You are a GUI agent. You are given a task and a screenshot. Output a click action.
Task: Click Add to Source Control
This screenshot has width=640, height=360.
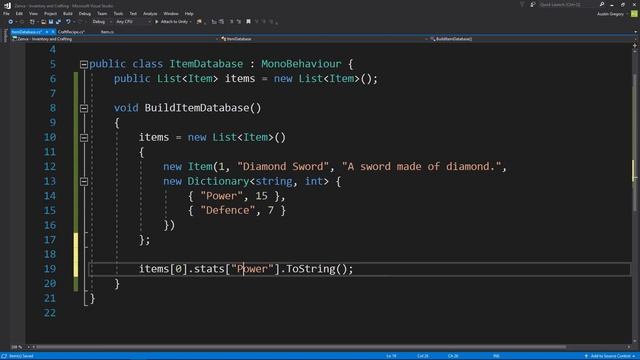610,356
